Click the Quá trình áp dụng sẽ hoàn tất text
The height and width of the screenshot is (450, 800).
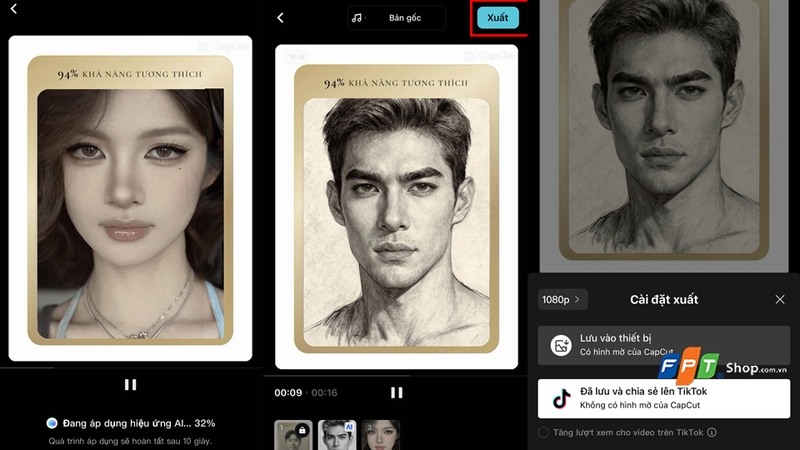(x=130, y=441)
